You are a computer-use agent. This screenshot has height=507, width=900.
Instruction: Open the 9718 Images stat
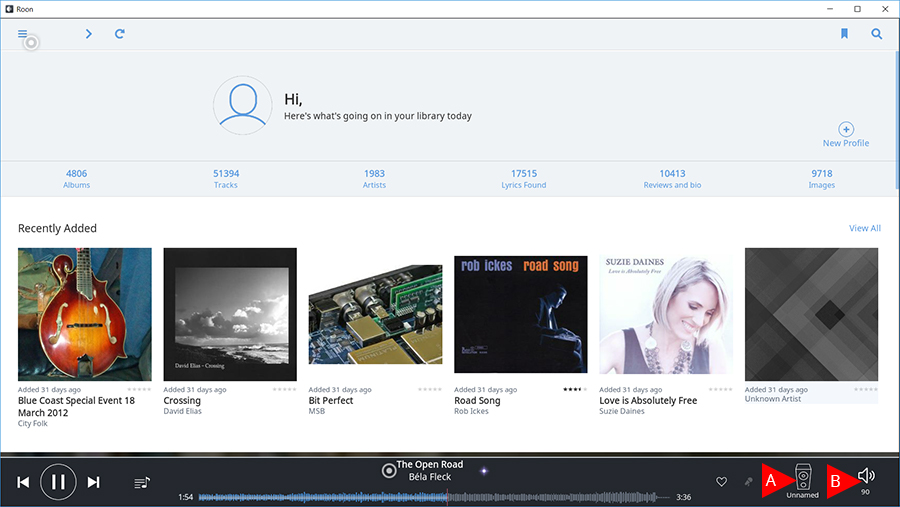tap(821, 179)
